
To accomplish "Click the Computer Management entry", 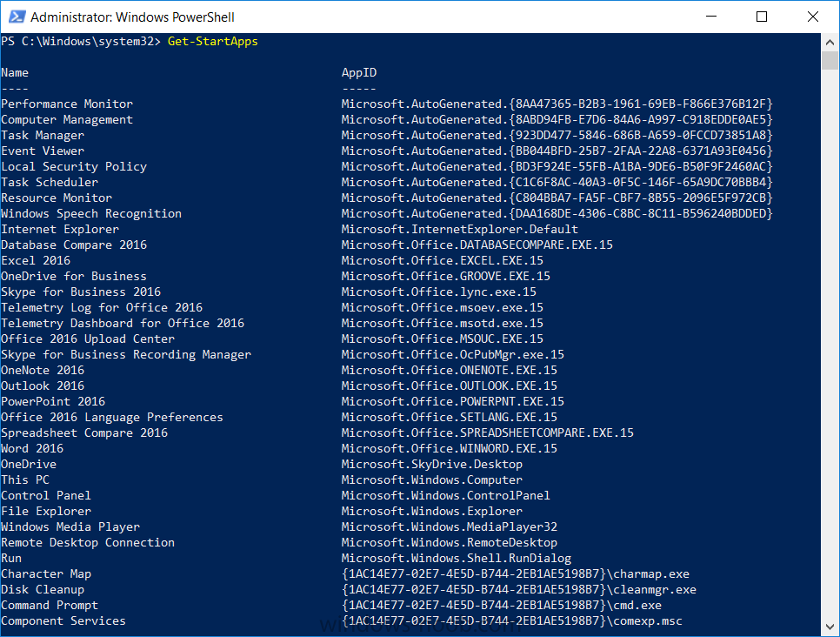I will click(x=67, y=119).
